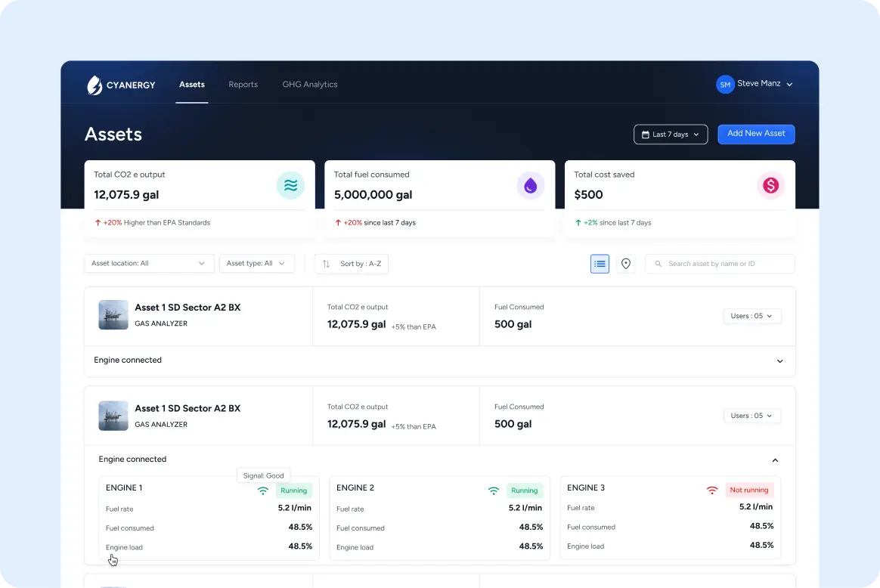Click the Assets page heading

[x=113, y=134]
